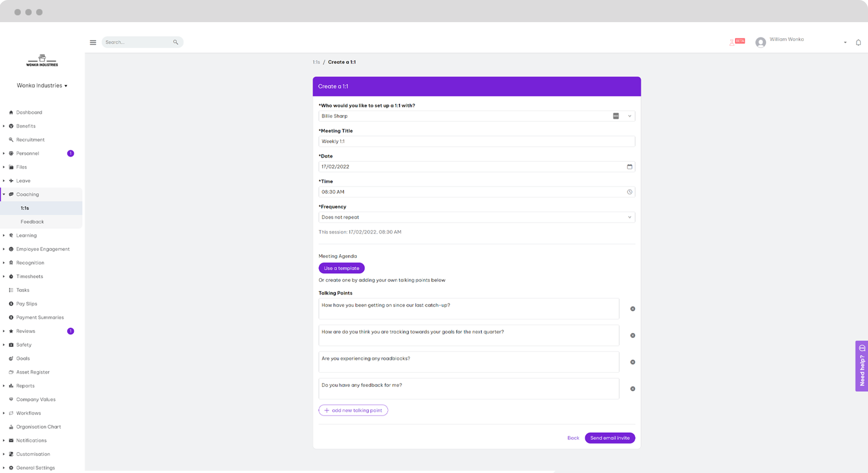Open Feedback under Coaching
This screenshot has height=473, width=868.
click(x=32, y=222)
